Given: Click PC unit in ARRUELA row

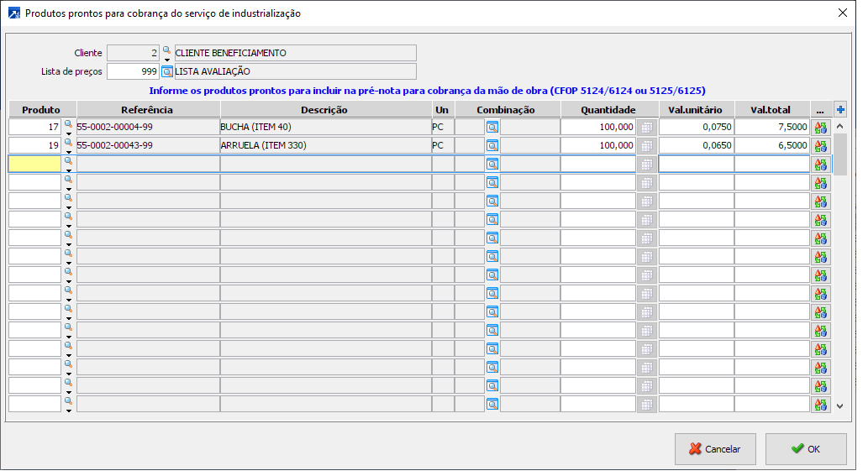Looking at the screenshot, I should coord(443,145).
